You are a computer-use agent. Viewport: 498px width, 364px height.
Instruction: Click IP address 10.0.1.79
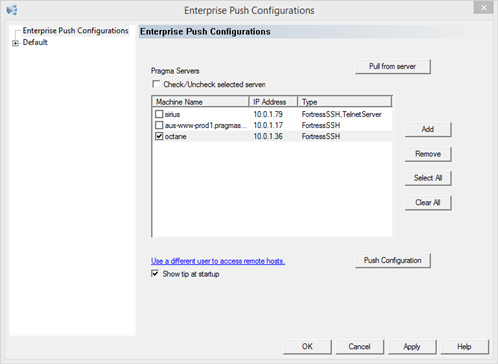pyautogui.click(x=268, y=114)
